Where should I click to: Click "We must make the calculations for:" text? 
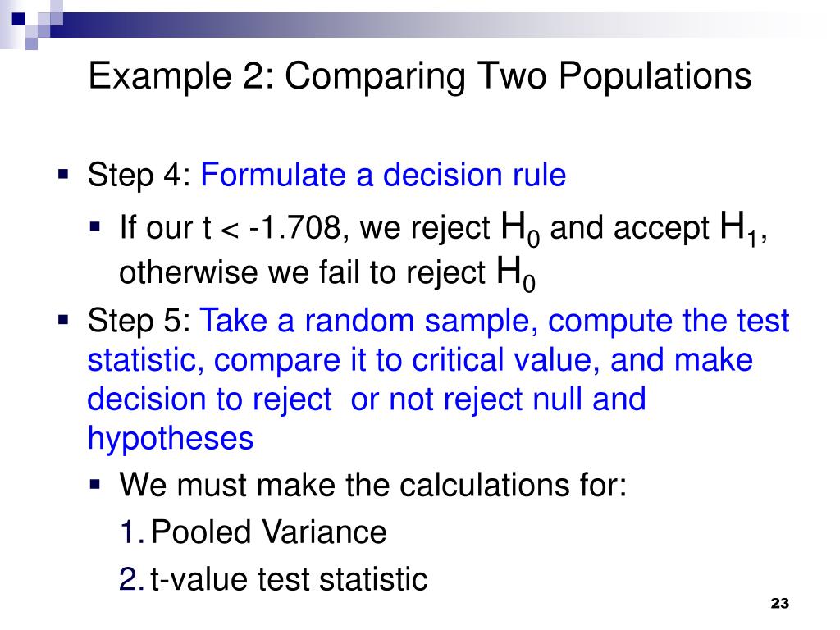373,485
